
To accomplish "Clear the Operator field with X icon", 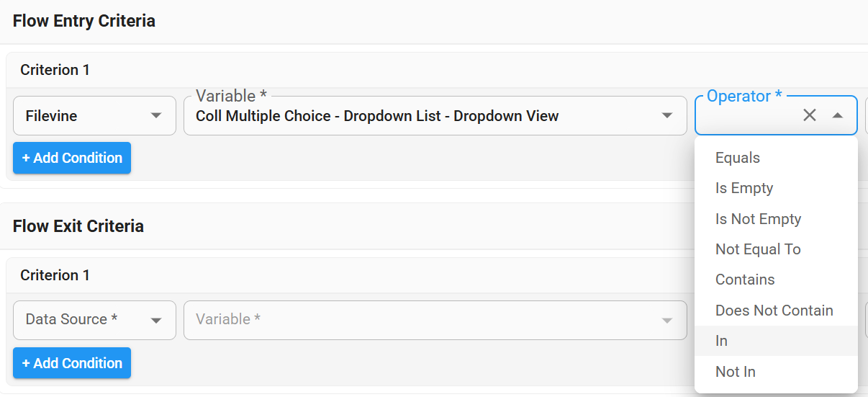I will 810,115.
